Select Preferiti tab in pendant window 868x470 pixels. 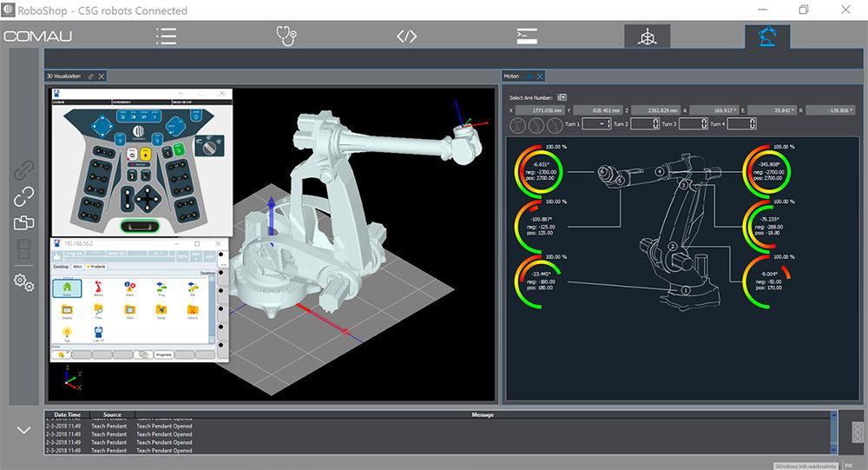[96, 267]
